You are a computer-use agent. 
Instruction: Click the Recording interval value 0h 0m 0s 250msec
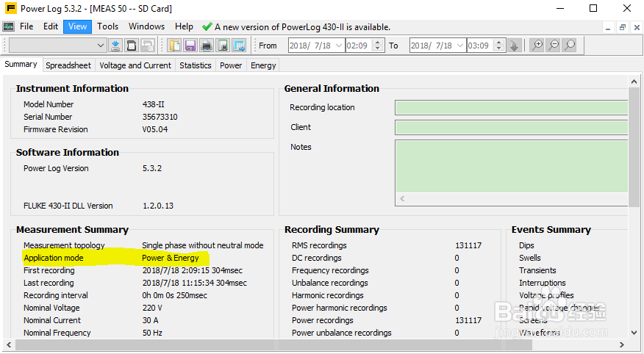click(174, 295)
